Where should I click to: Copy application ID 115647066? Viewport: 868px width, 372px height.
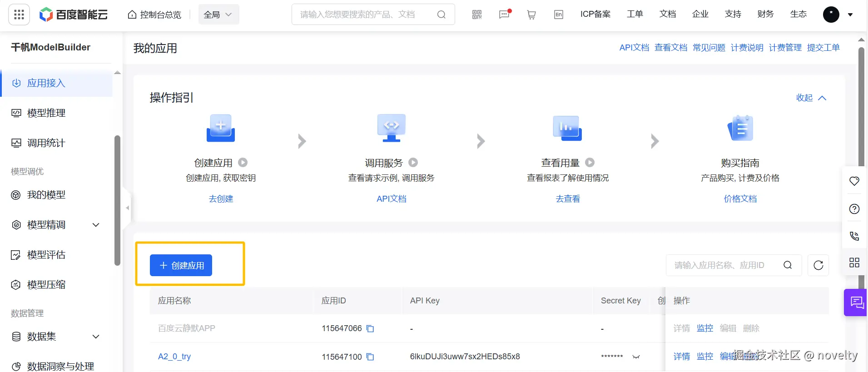[x=370, y=328]
